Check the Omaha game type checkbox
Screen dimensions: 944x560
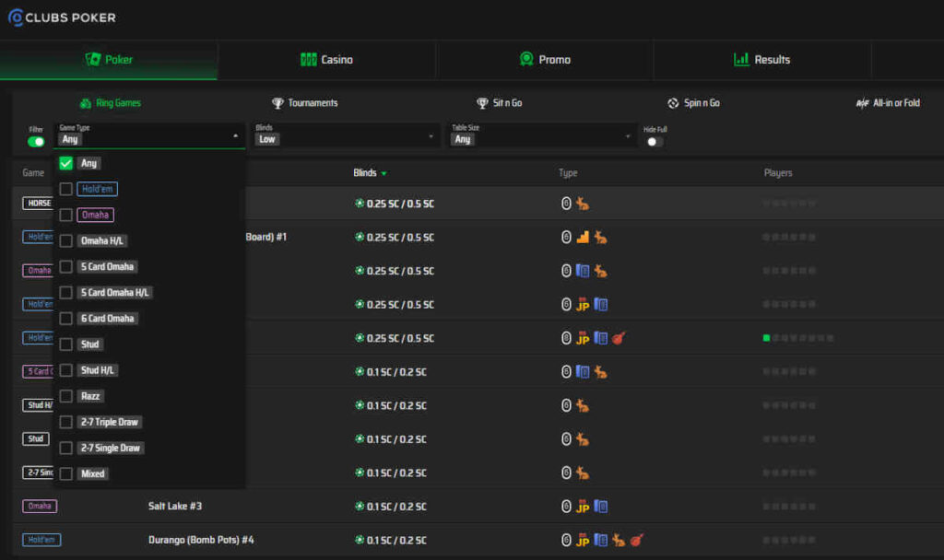tap(65, 215)
